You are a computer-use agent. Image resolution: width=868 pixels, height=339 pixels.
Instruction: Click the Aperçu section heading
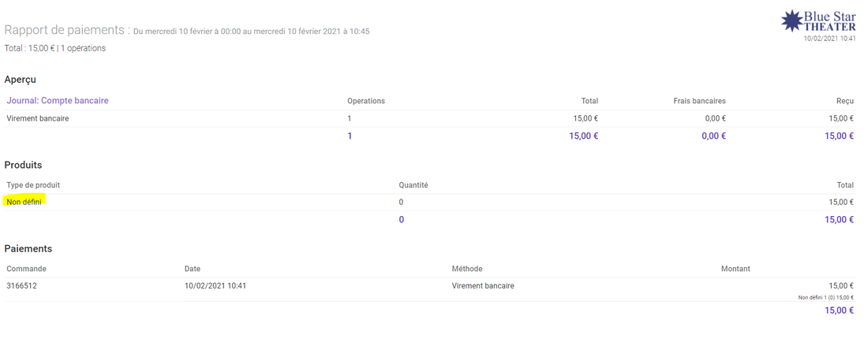tap(21, 80)
